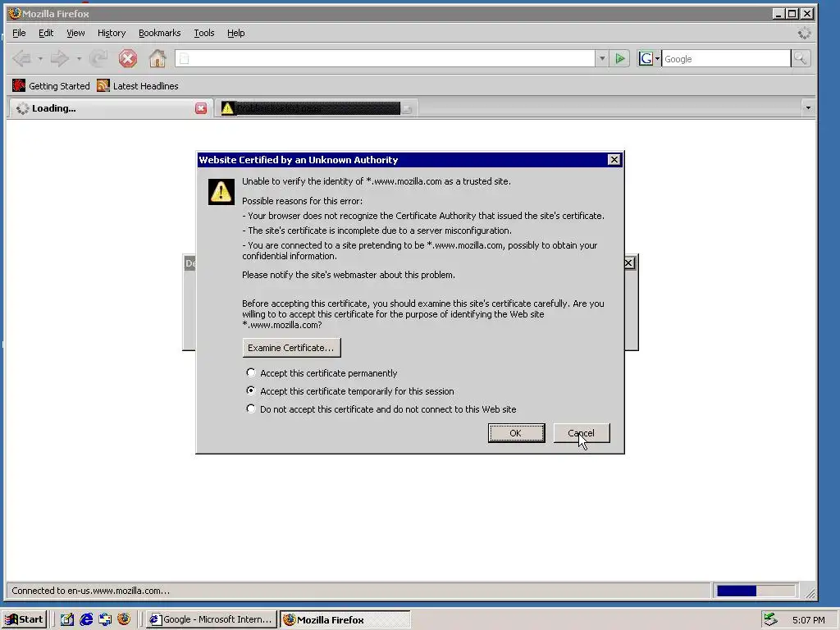Switch to Google - Microsoft Internet Explorer taskbar window
840x630 pixels.
[x=211, y=619]
